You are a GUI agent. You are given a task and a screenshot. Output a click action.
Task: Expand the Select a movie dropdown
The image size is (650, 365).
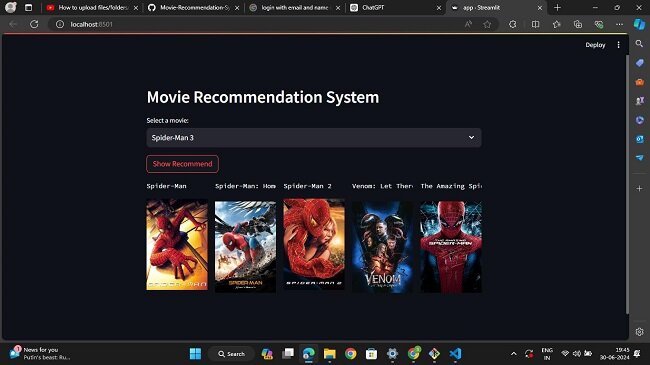pyautogui.click(x=314, y=138)
